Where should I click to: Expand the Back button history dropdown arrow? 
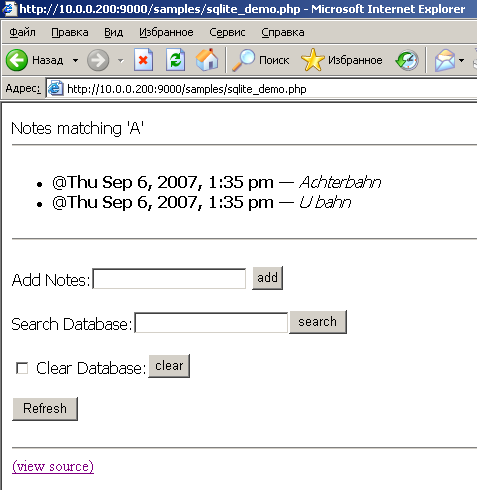75,61
